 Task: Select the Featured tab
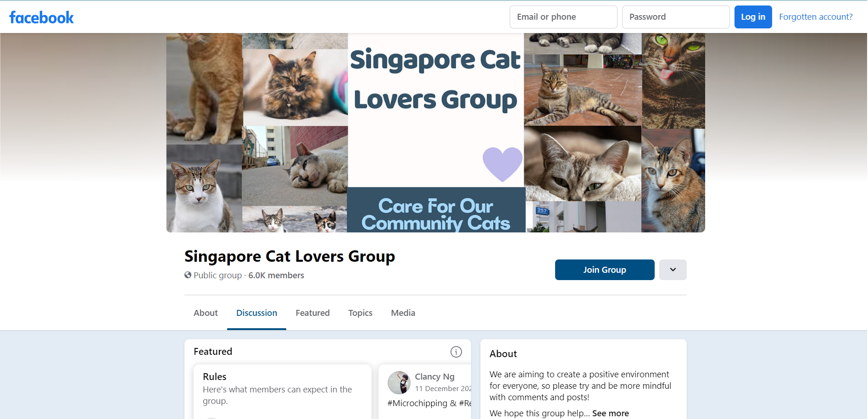coord(312,313)
